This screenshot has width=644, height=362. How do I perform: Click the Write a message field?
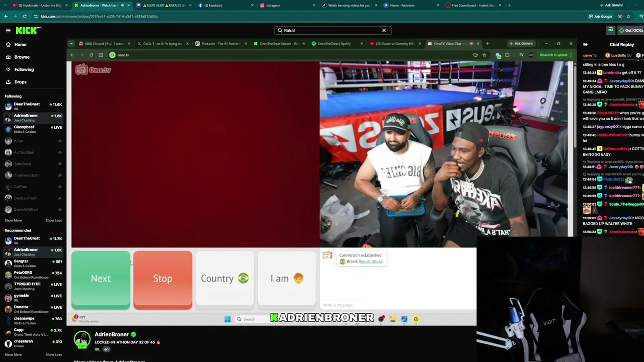point(397,305)
